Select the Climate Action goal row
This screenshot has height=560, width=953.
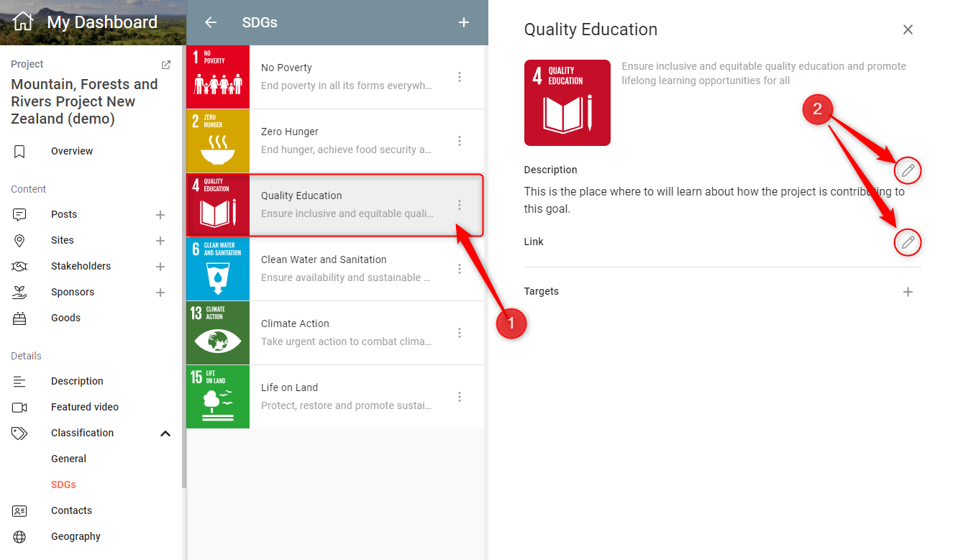point(335,333)
